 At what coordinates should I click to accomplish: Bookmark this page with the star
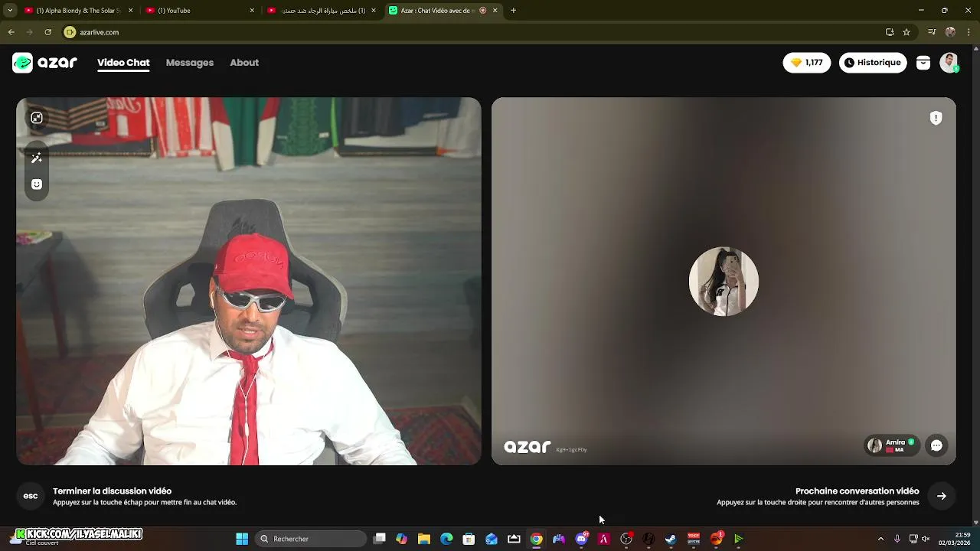click(906, 32)
